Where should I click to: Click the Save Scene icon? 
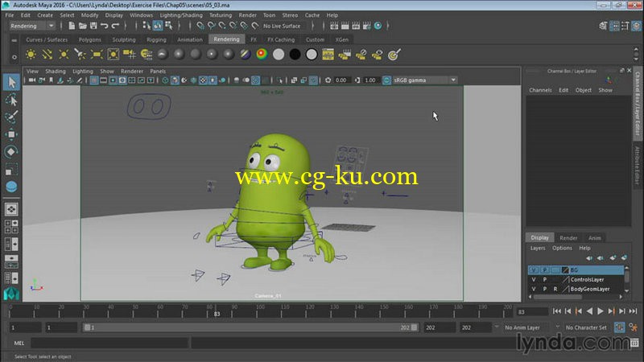tap(93, 26)
